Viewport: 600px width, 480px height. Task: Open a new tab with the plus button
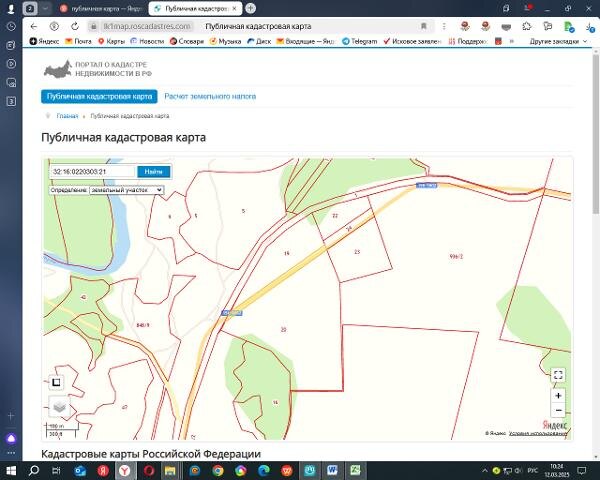(x=251, y=8)
